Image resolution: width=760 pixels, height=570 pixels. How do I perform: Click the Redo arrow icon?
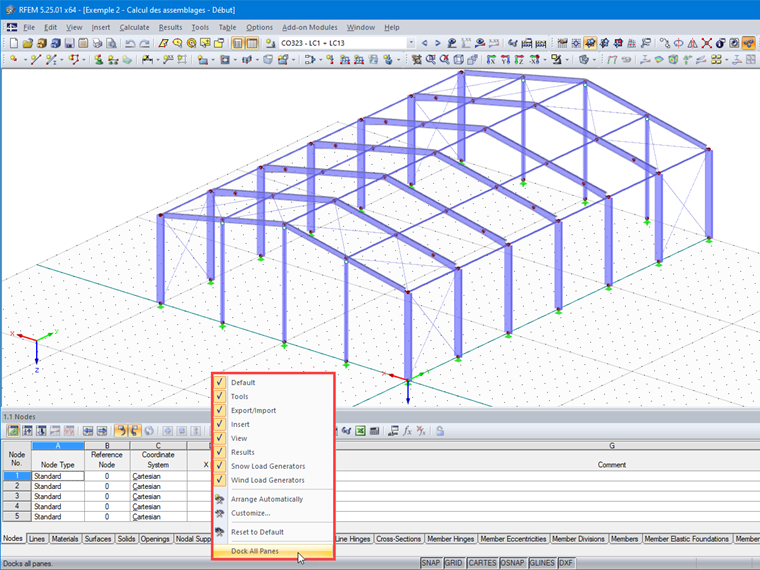[144, 43]
